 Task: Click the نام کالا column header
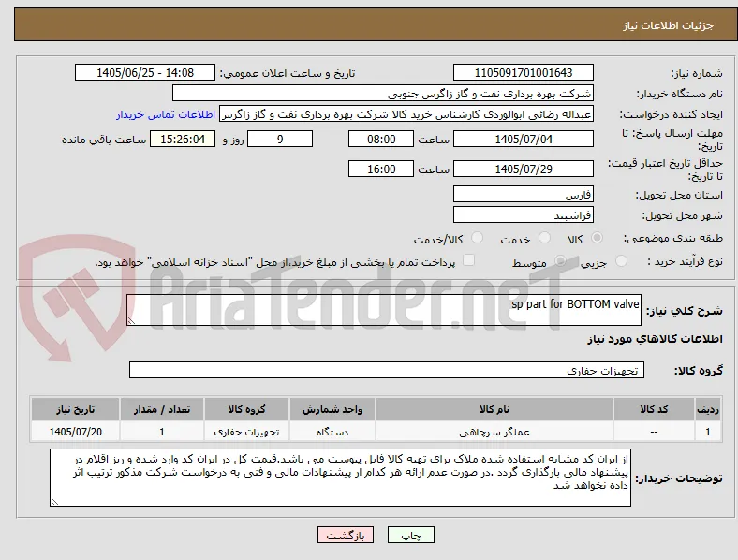click(x=494, y=409)
